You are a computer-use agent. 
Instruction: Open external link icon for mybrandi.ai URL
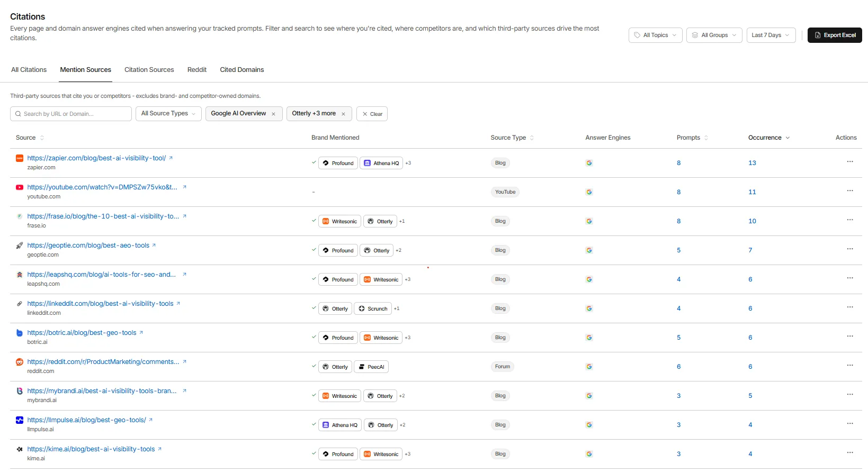[184, 391]
